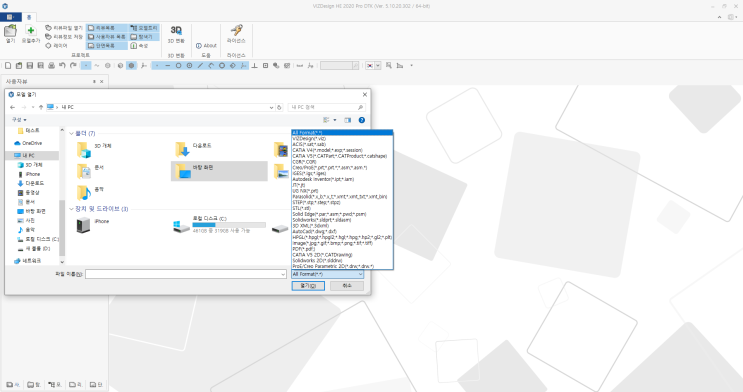743x392 pixels.
Task: Click the Open (열기) dialog button
Action: point(308,286)
